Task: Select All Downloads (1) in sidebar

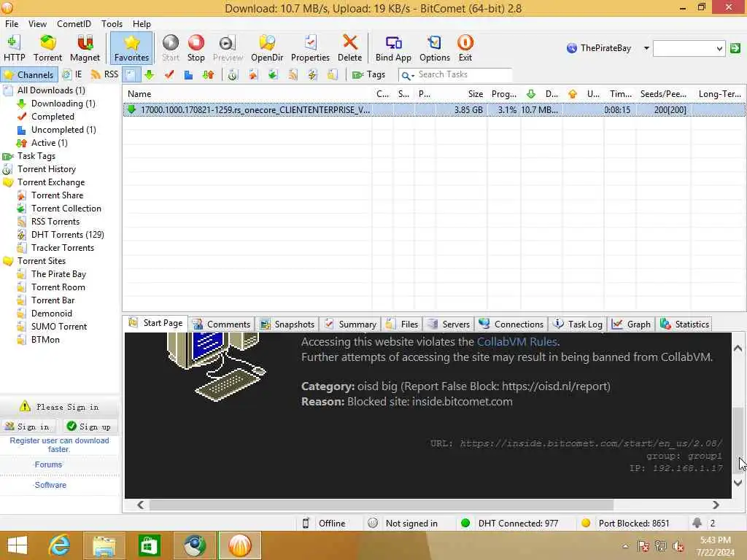Action: [51, 90]
